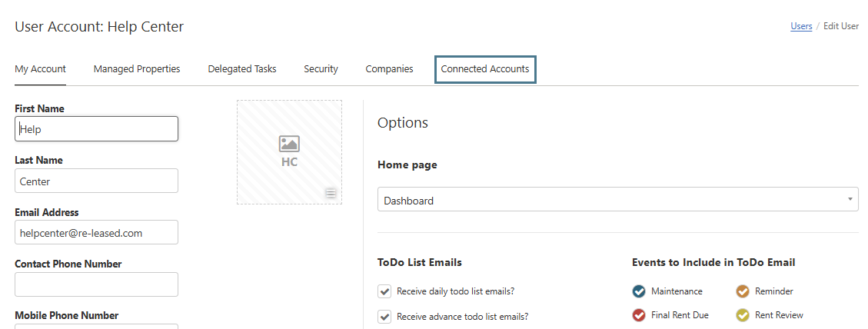Screen dimensions: 868x329
Task: Toggle the Final Rent Due event icon
Action: (x=639, y=315)
